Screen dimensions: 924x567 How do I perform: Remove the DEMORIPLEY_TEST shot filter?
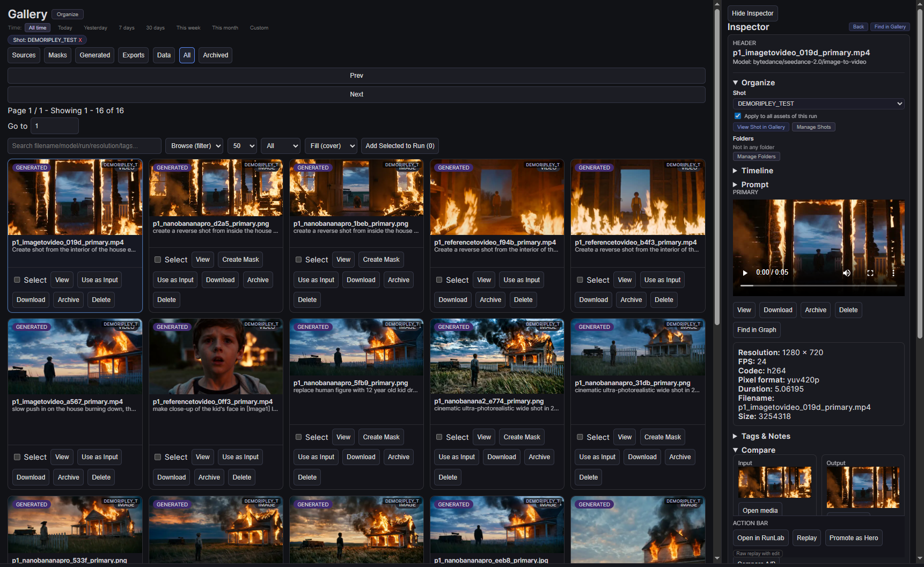pos(80,40)
